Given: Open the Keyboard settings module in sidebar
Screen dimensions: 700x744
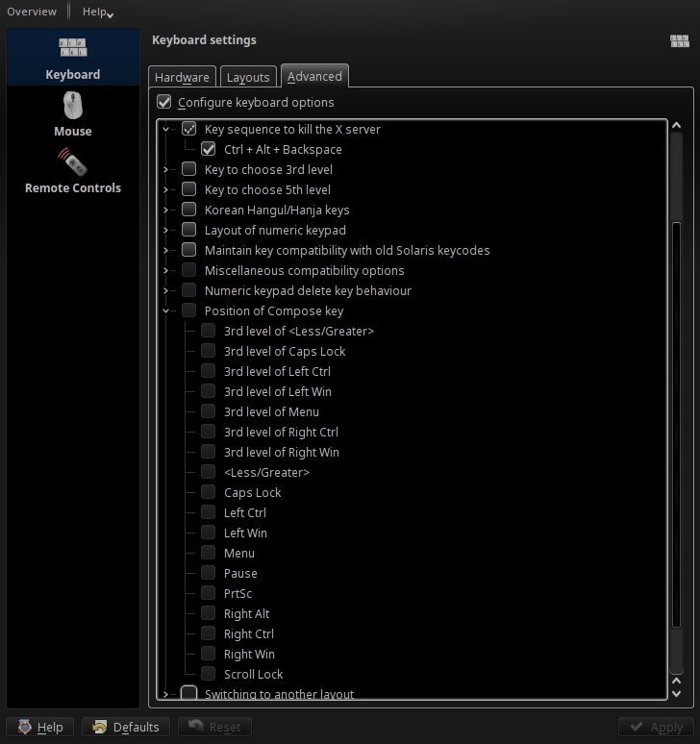Looking at the screenshot, I should pos(73,58).
